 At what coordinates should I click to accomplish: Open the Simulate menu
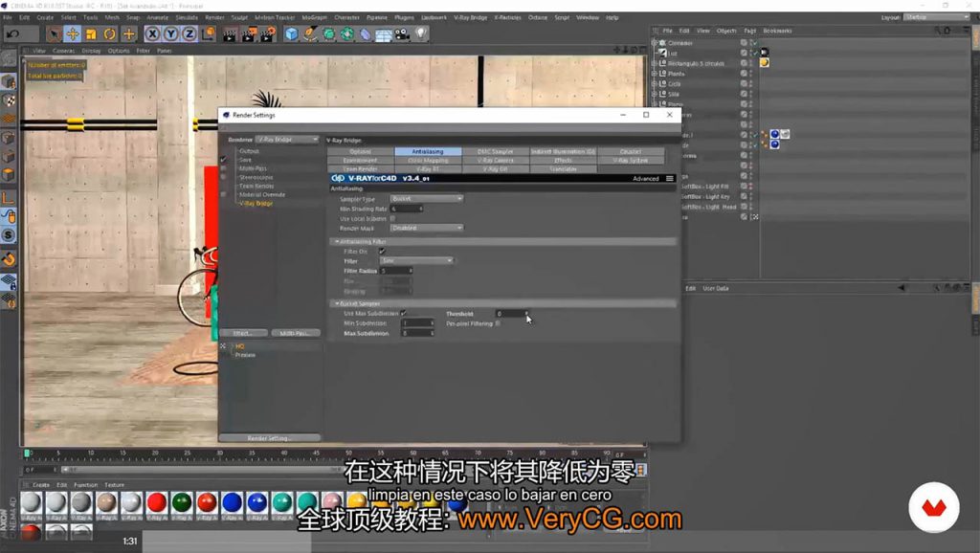187,17
